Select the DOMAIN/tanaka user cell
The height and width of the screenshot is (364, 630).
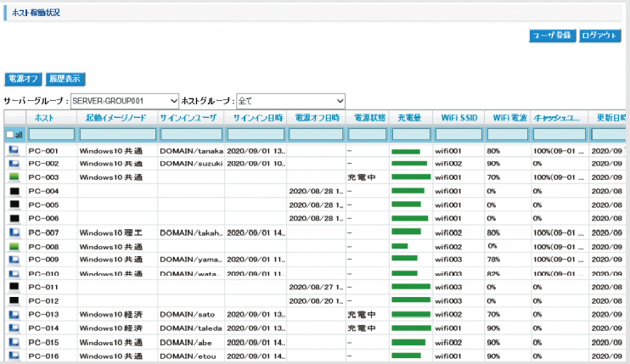point(191,151)
